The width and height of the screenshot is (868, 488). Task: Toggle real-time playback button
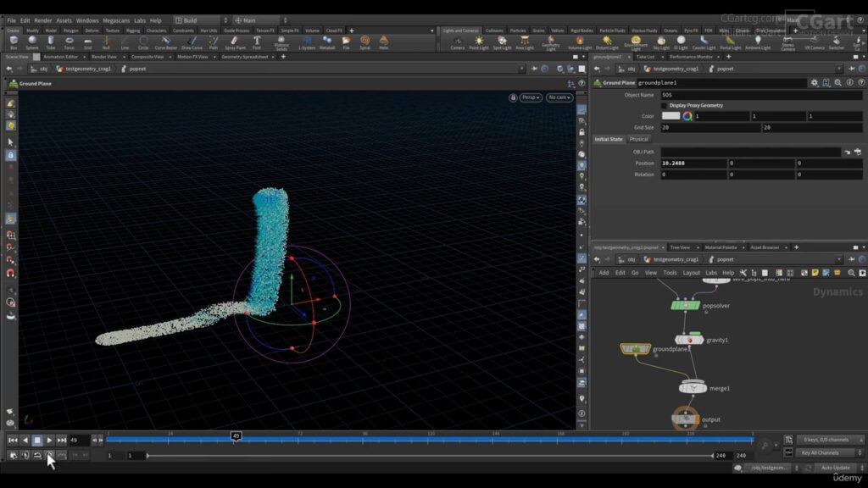[x=50, y=455]
